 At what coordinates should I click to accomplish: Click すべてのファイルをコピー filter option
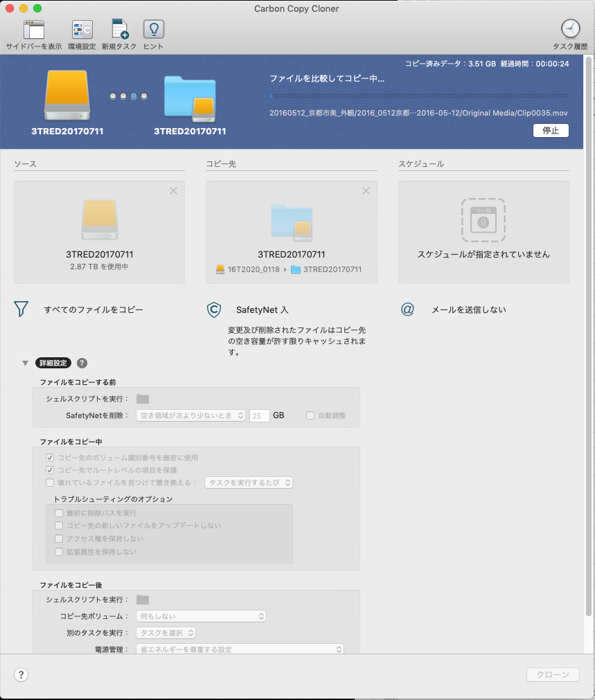click(x=94, y=309)
